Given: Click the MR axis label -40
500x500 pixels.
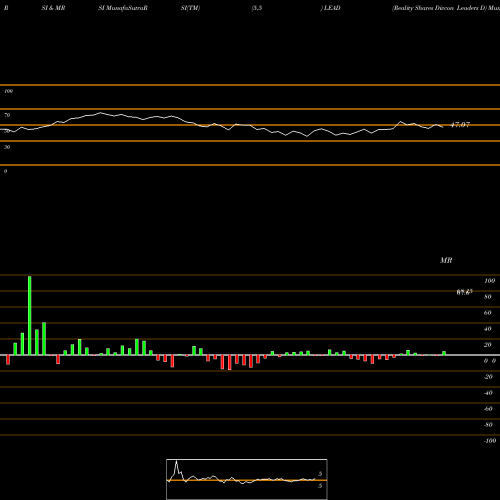Looking at the screenshot, I should click(488, 393).
